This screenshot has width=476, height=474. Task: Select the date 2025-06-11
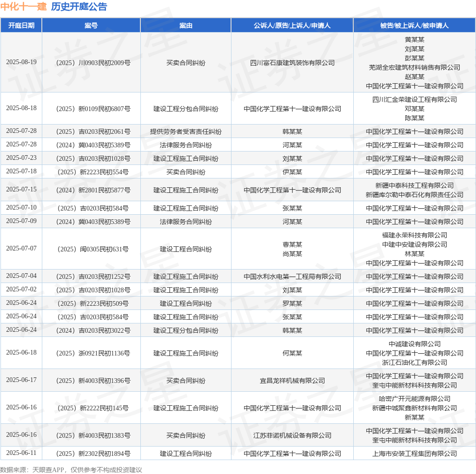tap(21, 453)
